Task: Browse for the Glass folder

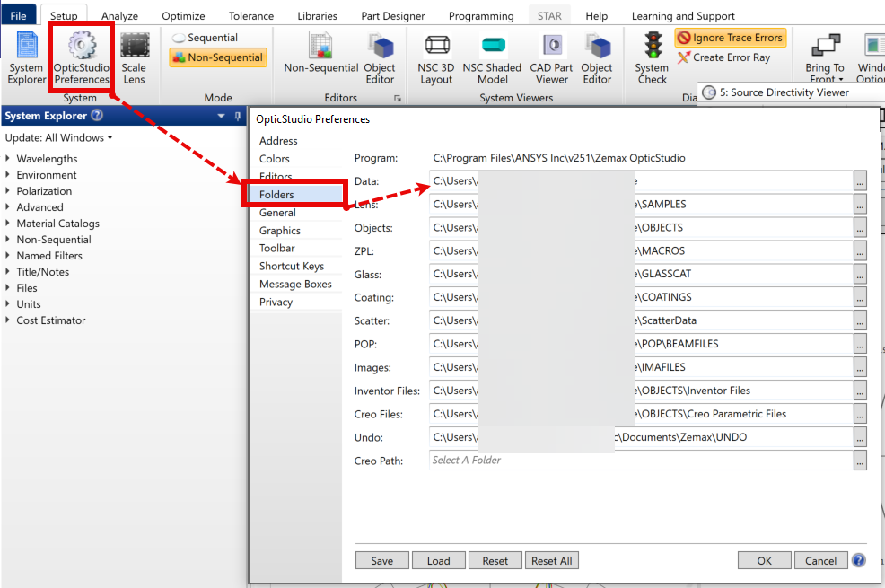Action: [860, 274]
